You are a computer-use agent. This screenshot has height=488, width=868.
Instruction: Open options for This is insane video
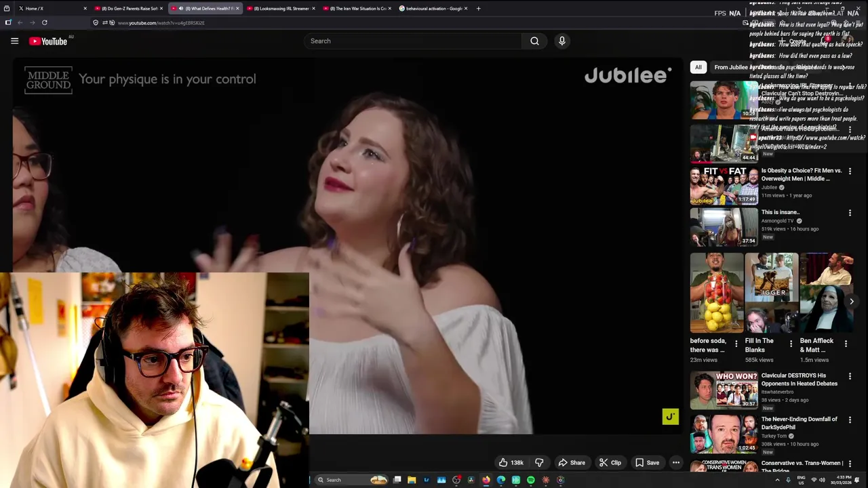click(850, 213)
